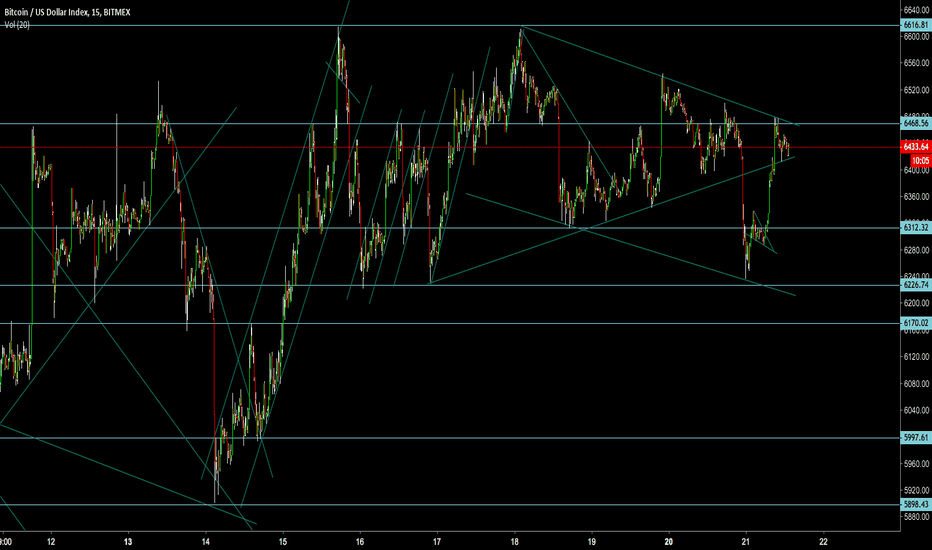The height and width of the screenshot is (550, 932).
Task: Click date 12 on the time axis
Action: (x=51, y=542)
